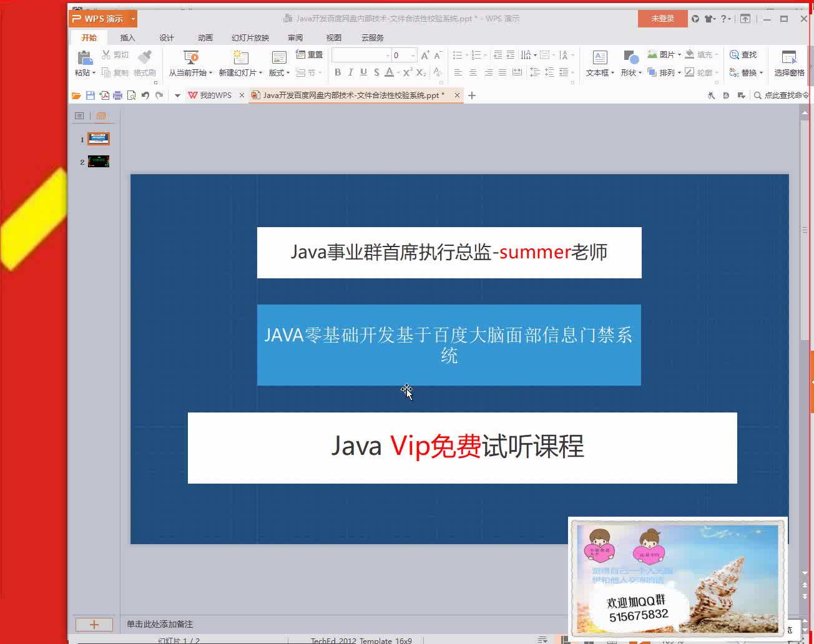Click the search command box 点此查找命令
The width and height of the screenshot is (814, 644).
click(781, 95)
